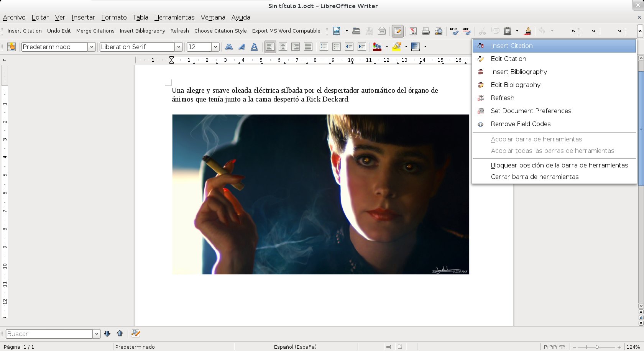Click Refresh in the Zotero toolbar

(180, 31)
